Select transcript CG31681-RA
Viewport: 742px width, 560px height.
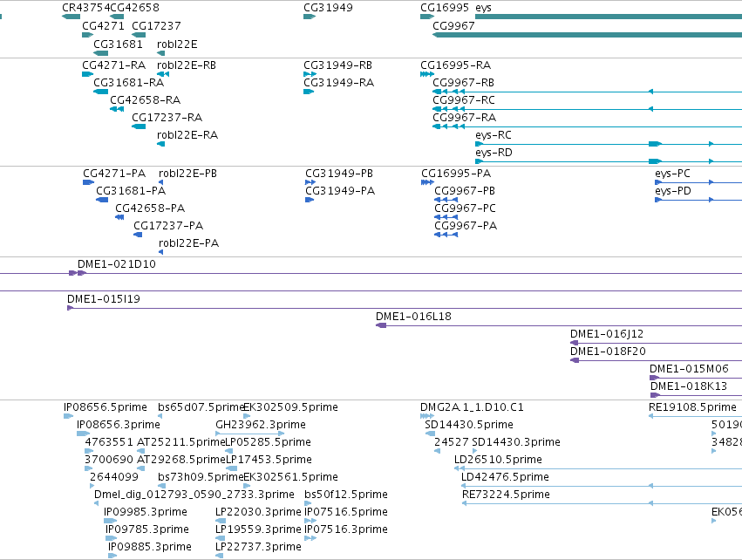click(129, 82)
